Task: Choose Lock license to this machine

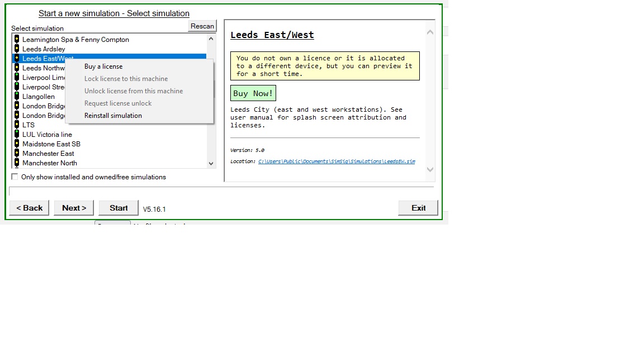Action: 140,79
